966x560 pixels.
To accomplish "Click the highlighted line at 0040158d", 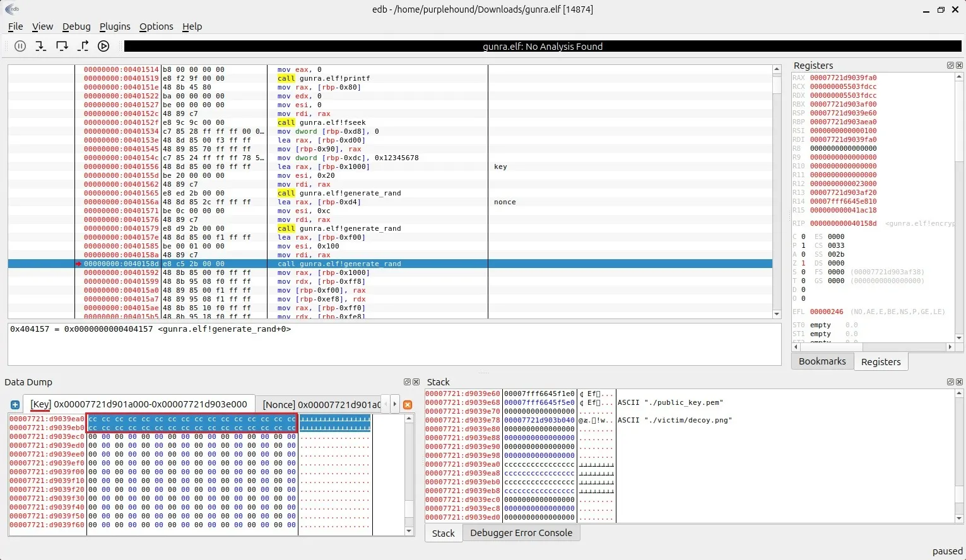I will tap(390, 264).
